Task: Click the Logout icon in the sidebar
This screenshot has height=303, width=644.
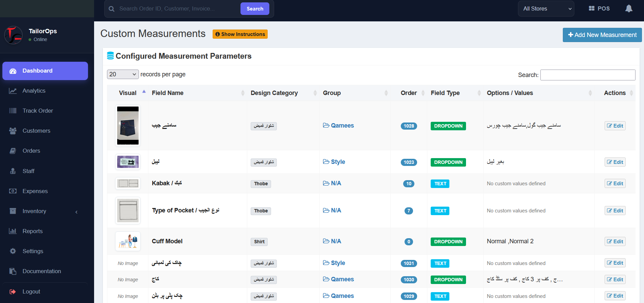Action: tap(13, 291)
